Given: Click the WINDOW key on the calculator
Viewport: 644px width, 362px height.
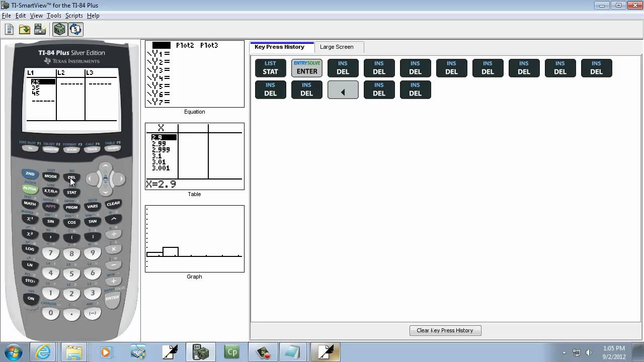Looking at the screenshot, I should [x=51, y=149].
